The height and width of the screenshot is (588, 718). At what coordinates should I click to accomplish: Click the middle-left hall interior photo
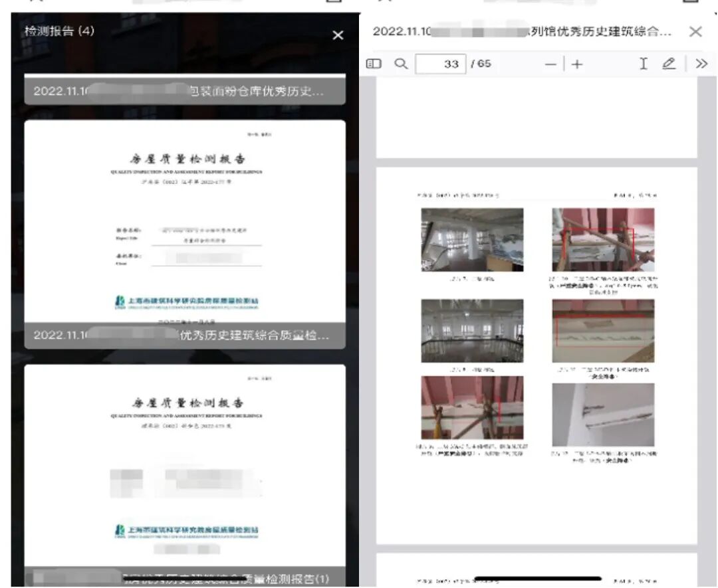(472, 330)
